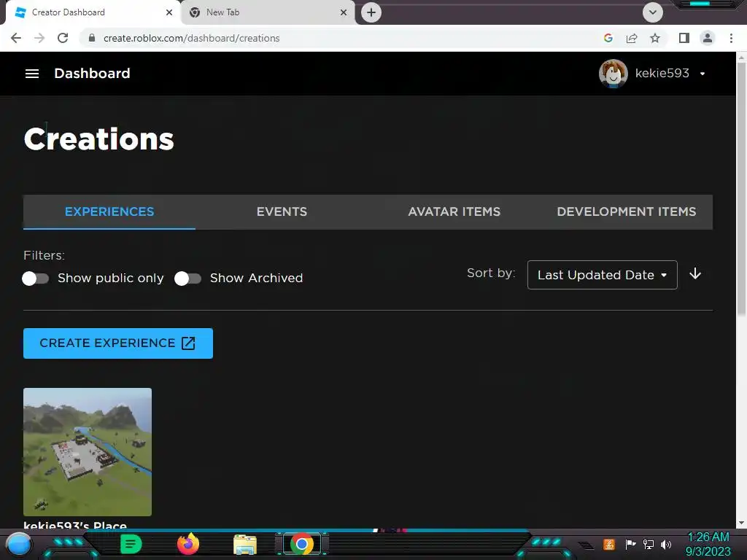747x560 pixels.
Task: Launch Firefox from the taskbar
Action: coord(188,544)
